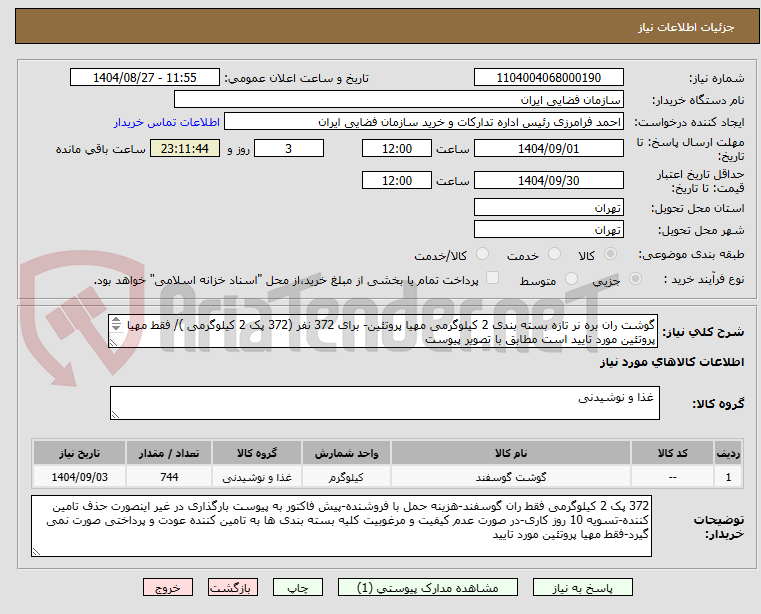
Task: Click the quantity cell 744
Action: tap(169, 477)
